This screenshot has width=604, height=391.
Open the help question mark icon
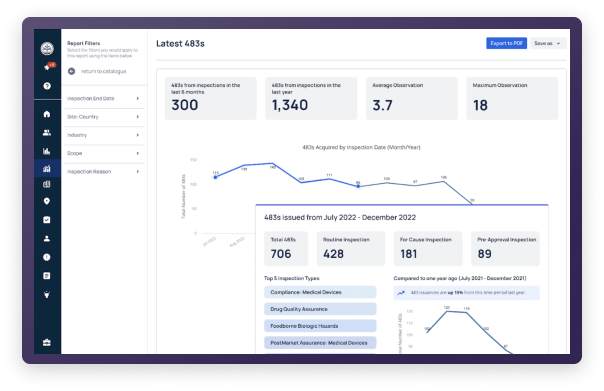pos(47,86)
